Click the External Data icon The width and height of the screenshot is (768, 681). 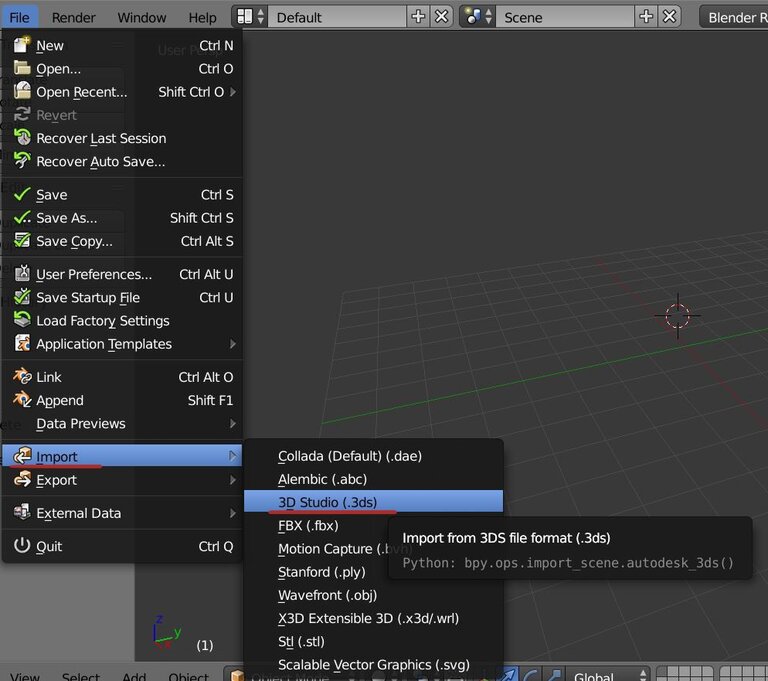[x=22, y=512]
